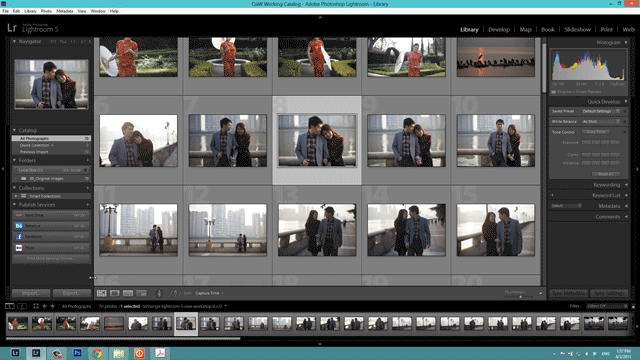Click the Sync Settings button
Screen dimensions: 640x360
pyautogui.click(x=609, y=293)
